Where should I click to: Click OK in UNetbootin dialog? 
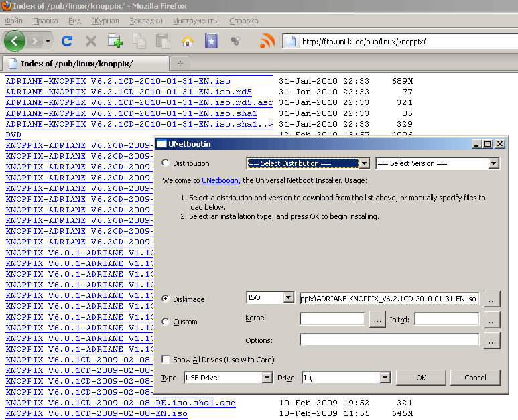click(421, 378)
